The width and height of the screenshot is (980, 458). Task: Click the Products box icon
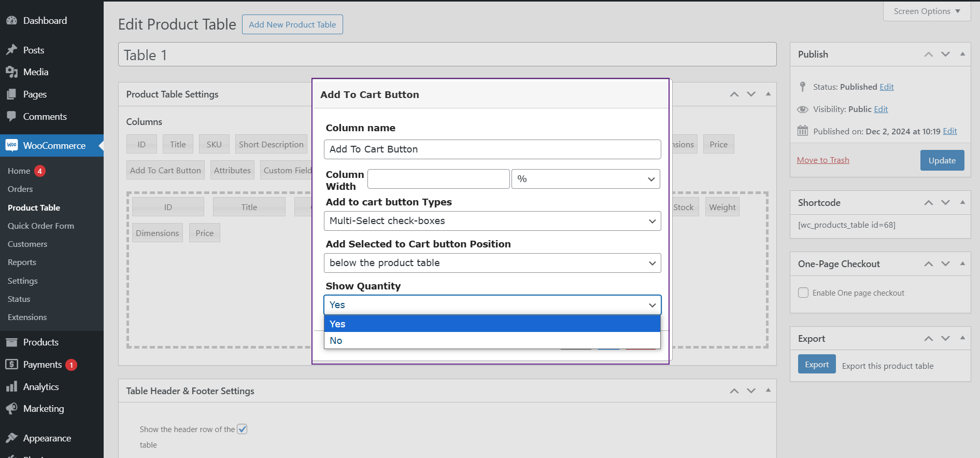tap(11, 342)
